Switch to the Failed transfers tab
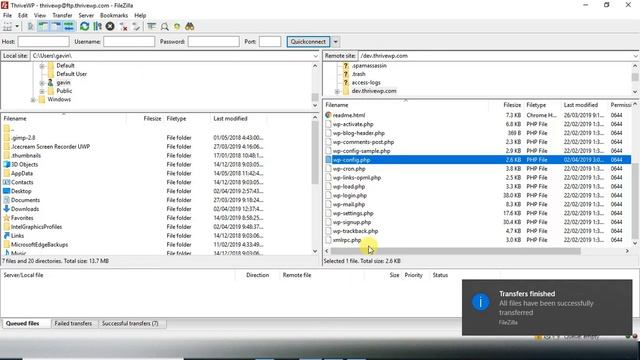This screenshot has width=640, height=360. (73, 323)
